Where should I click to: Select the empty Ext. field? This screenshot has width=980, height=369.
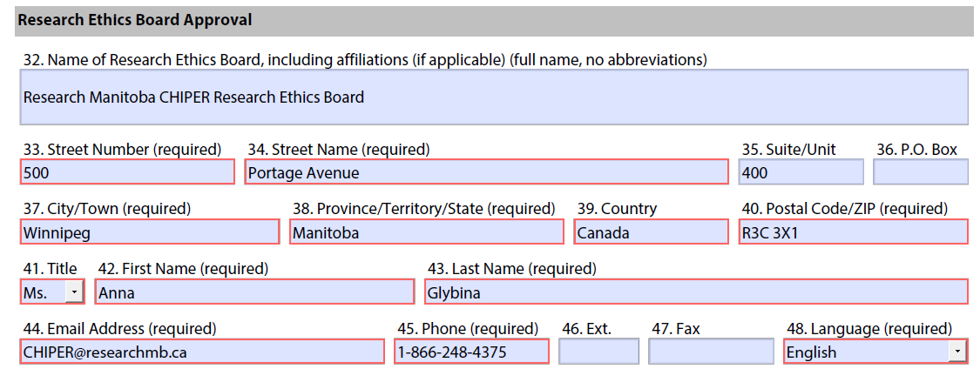[598, 352]
